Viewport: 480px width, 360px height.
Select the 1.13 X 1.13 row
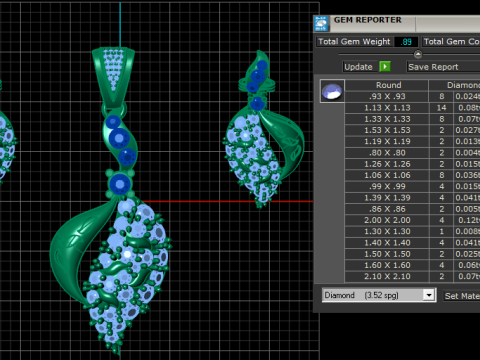coord(412,108)
